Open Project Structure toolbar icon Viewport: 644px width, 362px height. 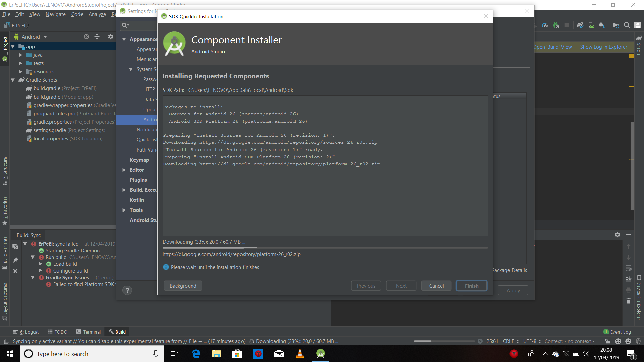pos(616,25)
